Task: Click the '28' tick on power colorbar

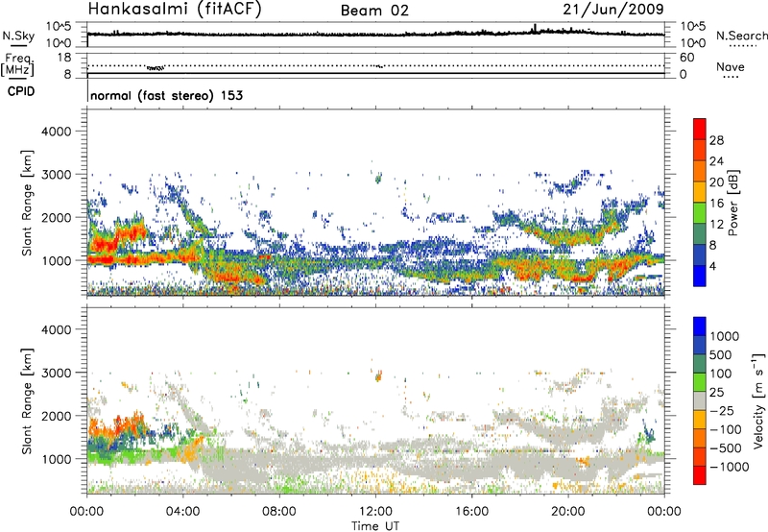Action: pyautogui.click(x=716, y=140)
